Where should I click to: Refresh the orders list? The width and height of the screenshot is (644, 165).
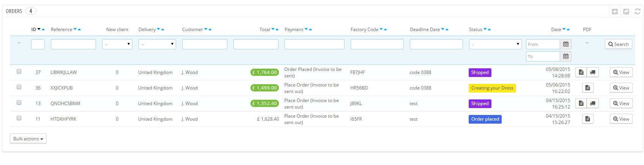pyautogui.click(x=638, y=11)
